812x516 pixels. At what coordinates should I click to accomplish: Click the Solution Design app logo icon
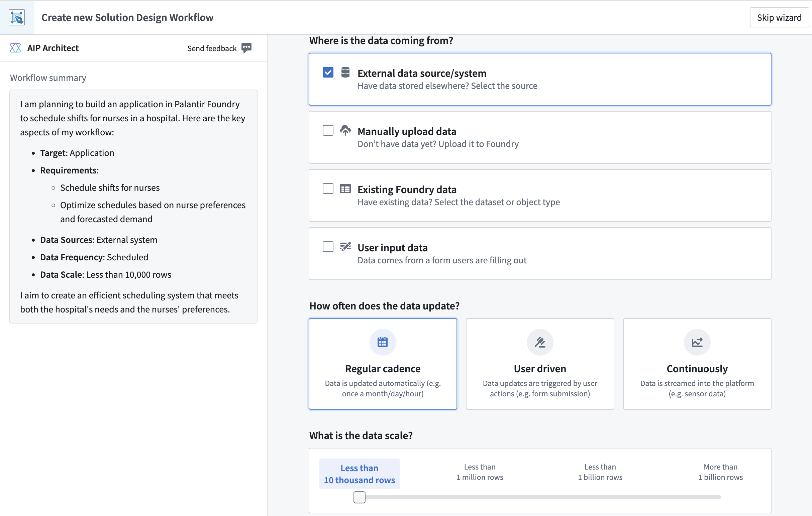pyautogui.click(x=16, y=17)
